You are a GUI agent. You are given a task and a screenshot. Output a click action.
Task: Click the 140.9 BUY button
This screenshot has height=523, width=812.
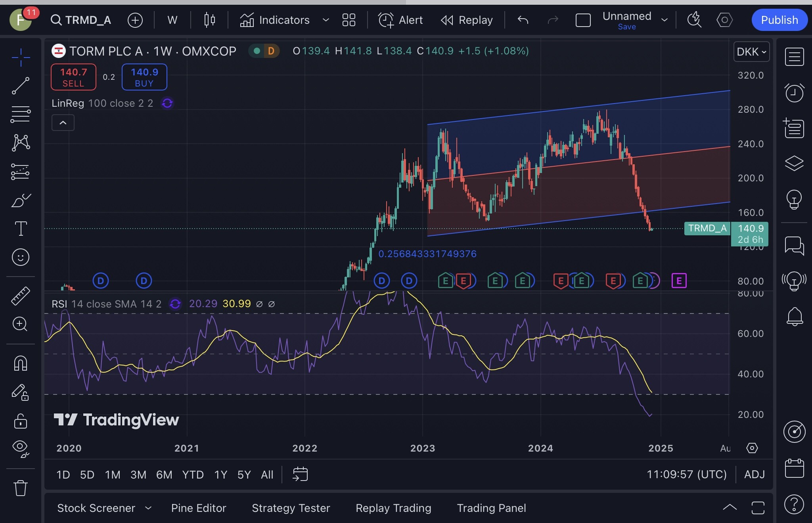[x=144, y=77]
